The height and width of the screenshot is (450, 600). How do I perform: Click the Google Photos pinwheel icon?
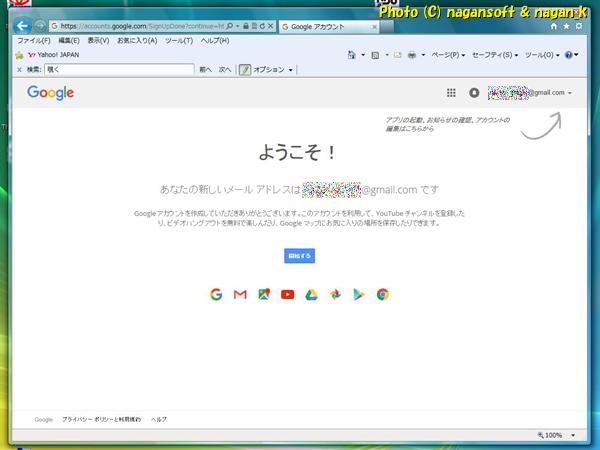point(336,294)
